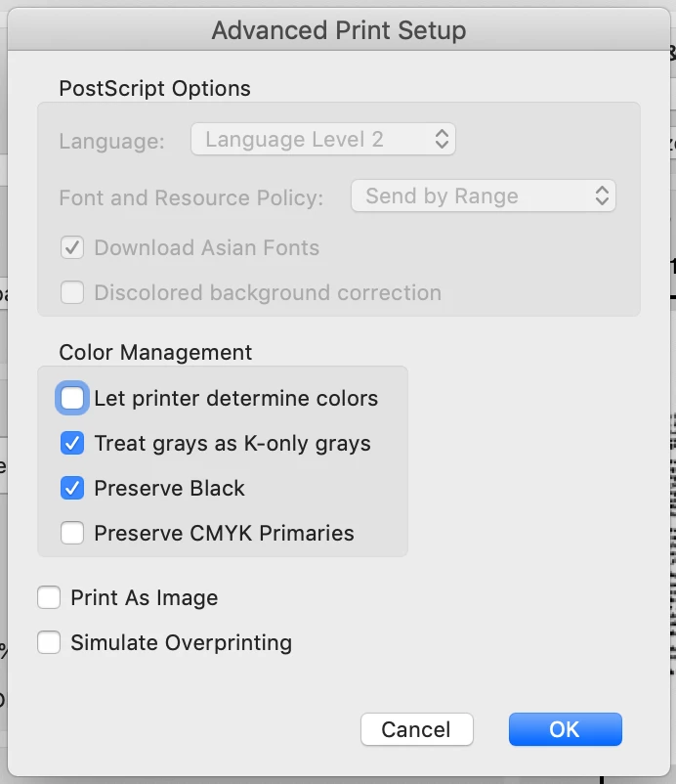The height and width of the screenshot is (784, 676).
Task: Click the 'Print As Image' label text
Action: coord(144,598)
